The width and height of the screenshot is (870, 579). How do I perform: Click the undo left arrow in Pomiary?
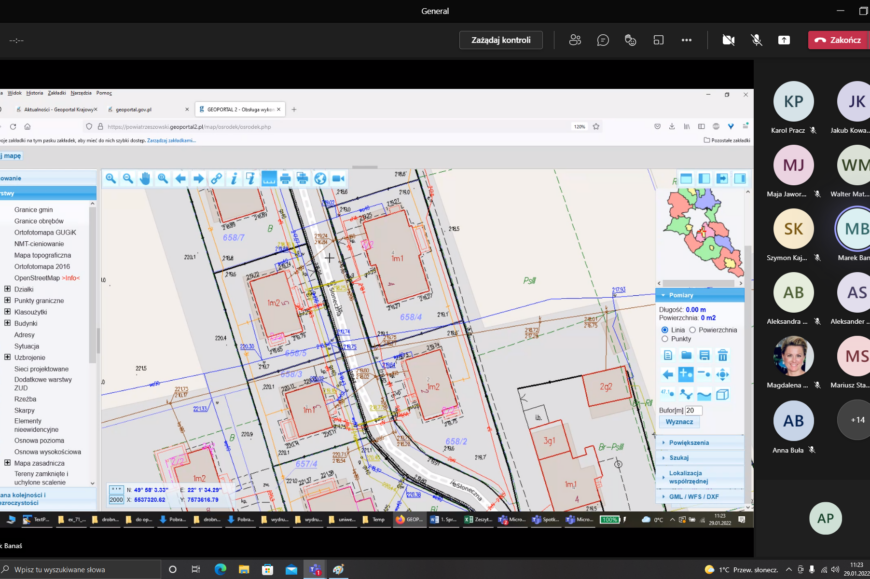(x=668, y=374)
